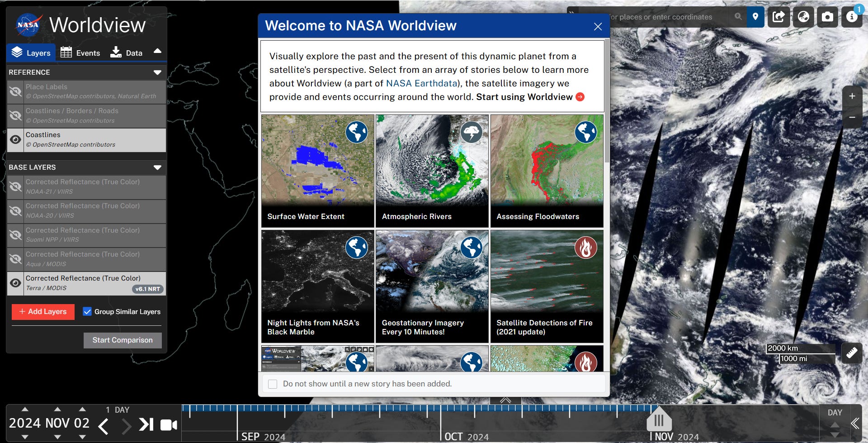
Task: Click globe icon on Surface Water Extent card
Action: coord(357,132)
